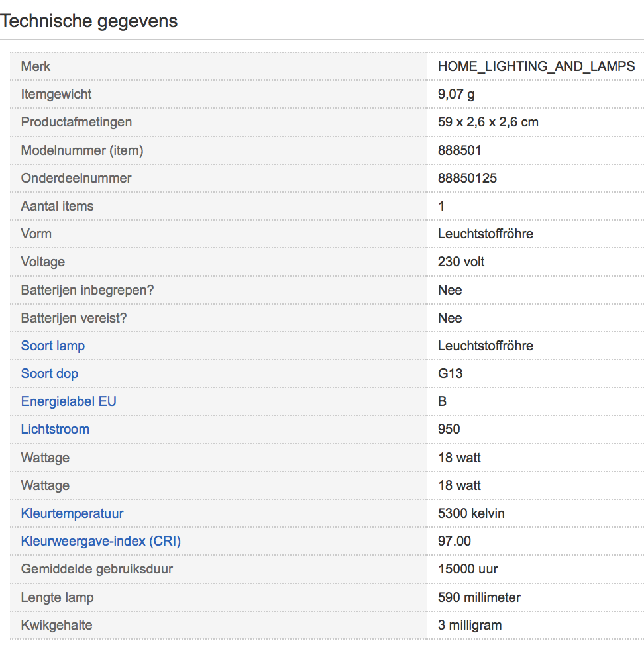Select the Onderdeelnummer label
The height and width of the screenshot is (645, 644).
pyautogui.click(x=76, y=178)
